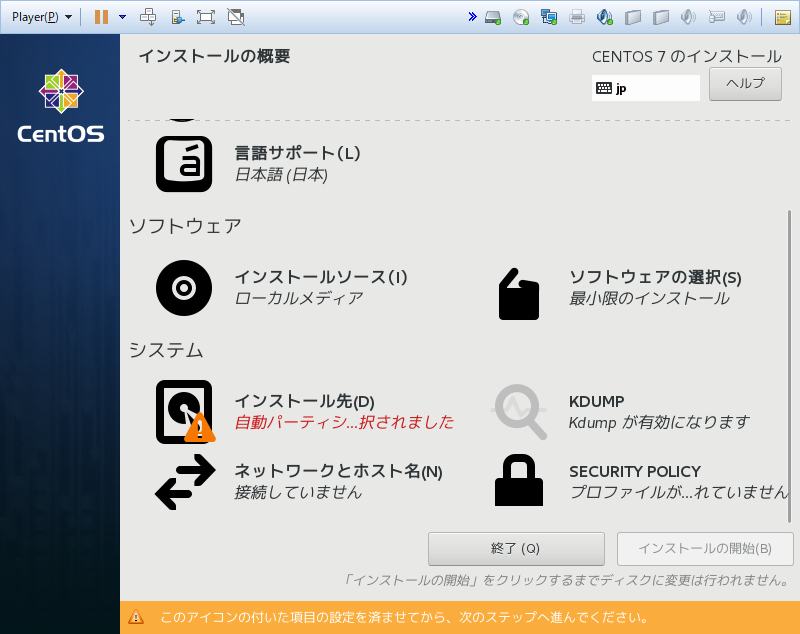Click the hard disk device icon
800x634 pixels.
(x=493, y=17)
